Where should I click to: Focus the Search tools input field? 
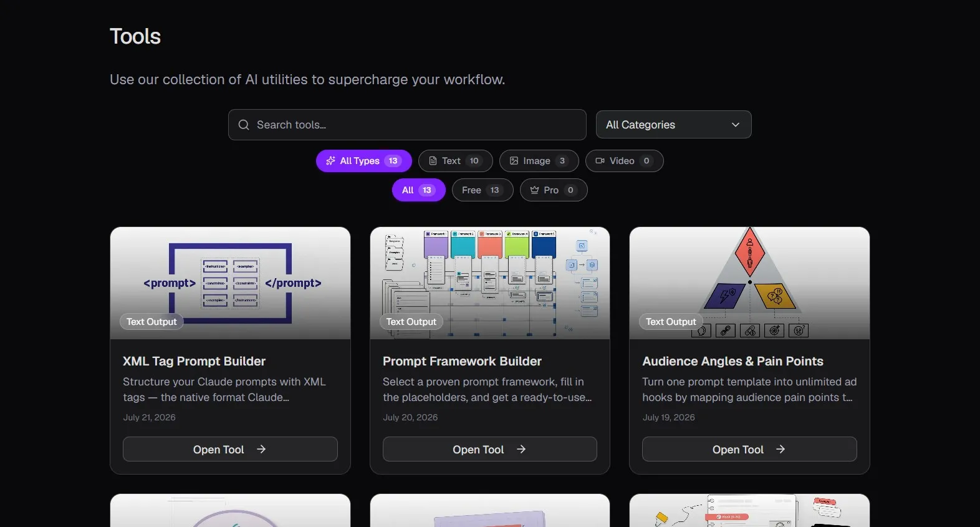[x=407, y=125]
